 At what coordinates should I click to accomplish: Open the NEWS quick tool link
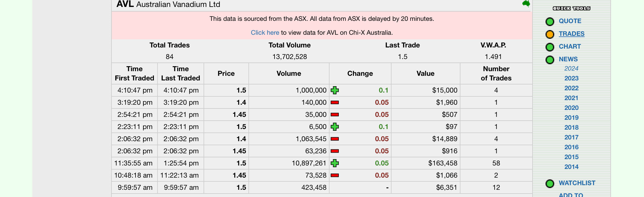568,59
